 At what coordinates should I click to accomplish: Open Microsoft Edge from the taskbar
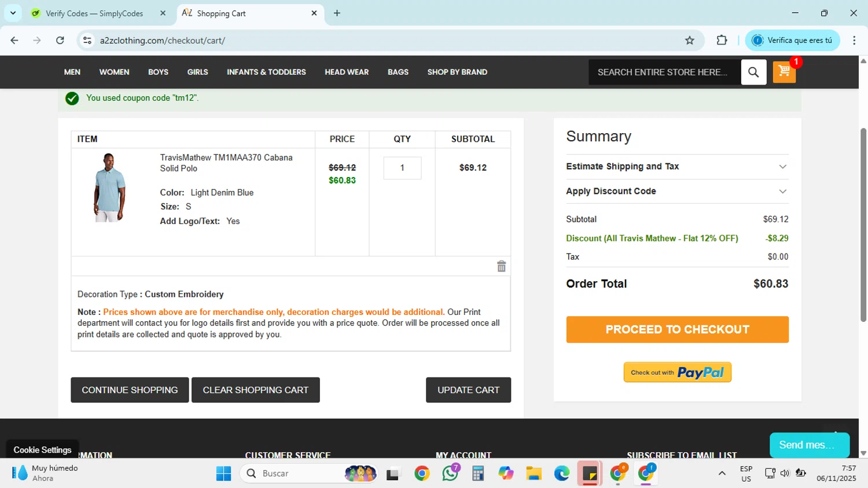pyautogui.click(x=561, y=474)
